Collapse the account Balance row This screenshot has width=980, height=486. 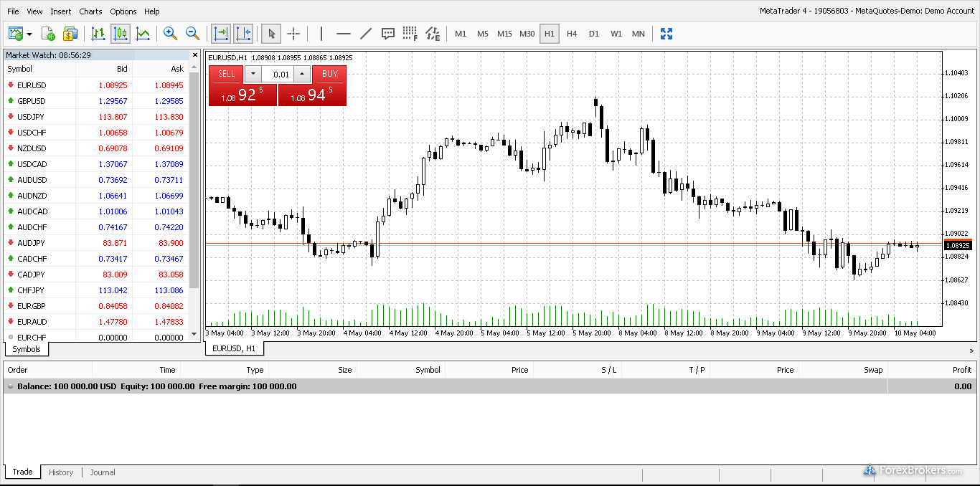(x=10, y=386)
